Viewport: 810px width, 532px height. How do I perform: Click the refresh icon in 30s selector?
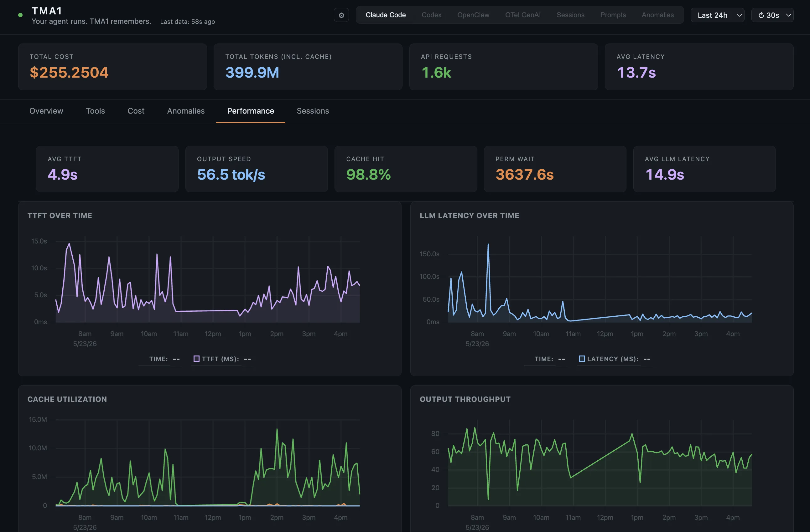coord(761,15)
